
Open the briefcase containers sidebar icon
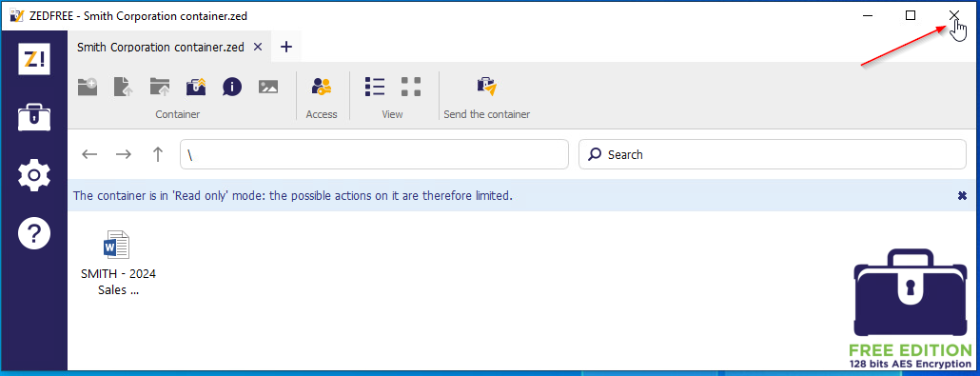34,117
